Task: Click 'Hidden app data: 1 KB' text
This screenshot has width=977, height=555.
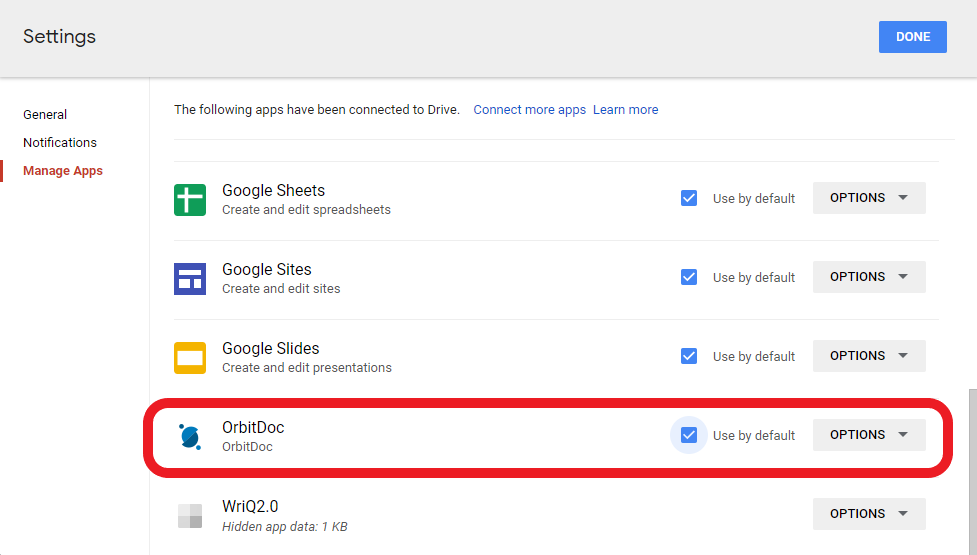Action: pos(285,527)
